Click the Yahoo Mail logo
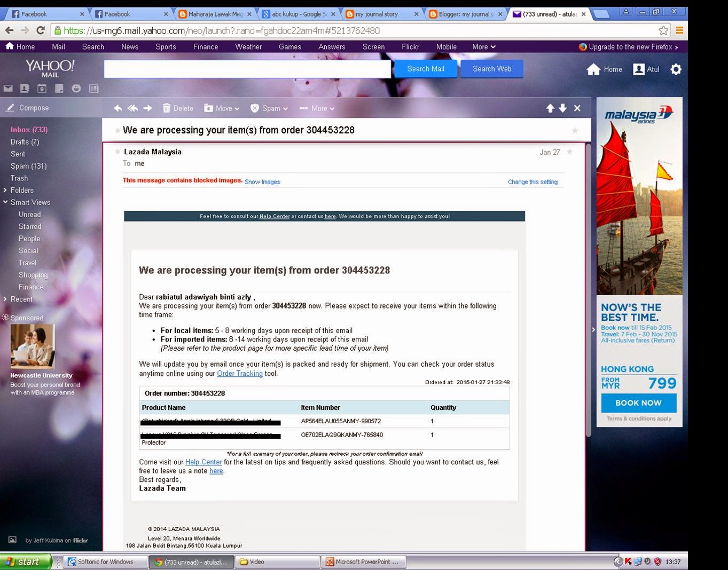728x570 pixels. click(50, 68)
